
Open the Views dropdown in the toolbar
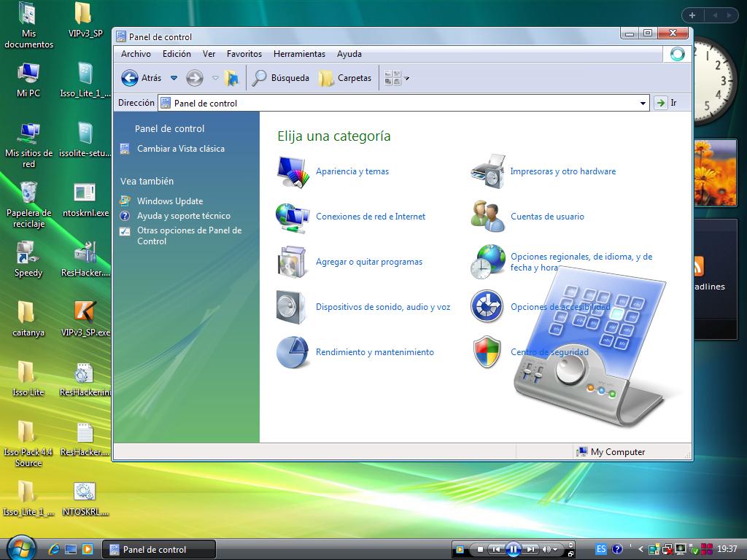396,77
